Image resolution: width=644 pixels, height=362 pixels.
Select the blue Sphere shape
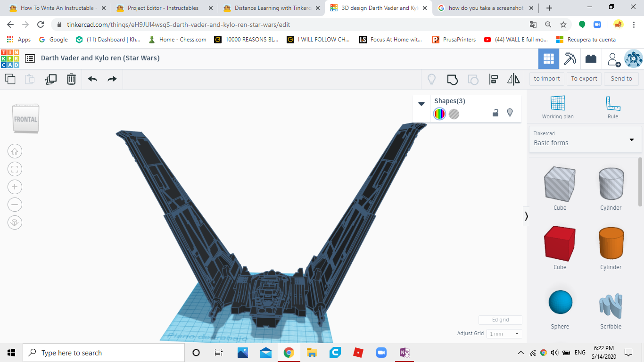pos(560,302)
